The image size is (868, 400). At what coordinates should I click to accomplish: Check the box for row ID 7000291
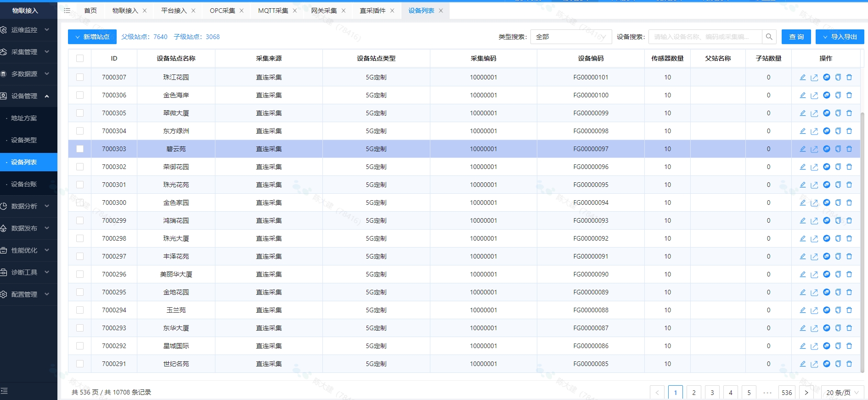[x=80, y=364]
